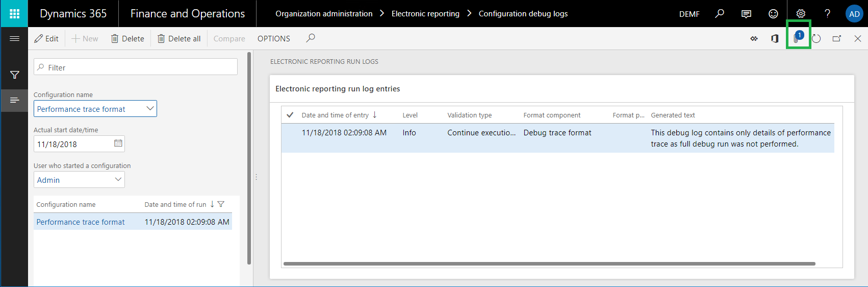This screenshot has height=287, width=868.
Task: Sort by the Level column header
Action: [410, 115]
